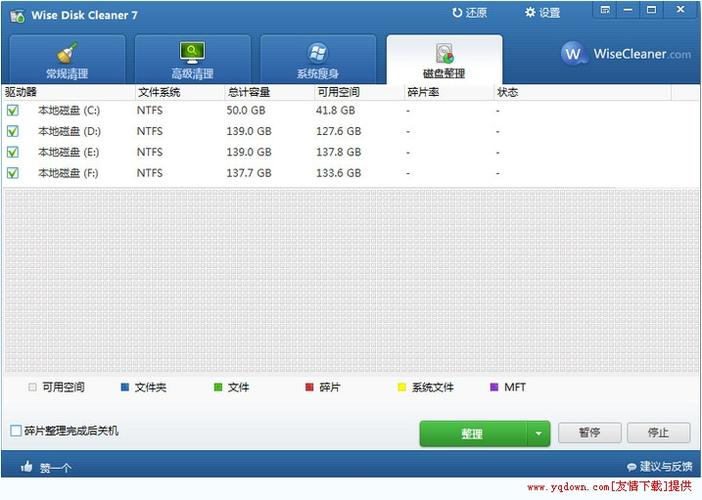Uncheck the local disk (E:) checkbox
The width and height of the screenshot is (702, 500).
click(x=13, y=152)
